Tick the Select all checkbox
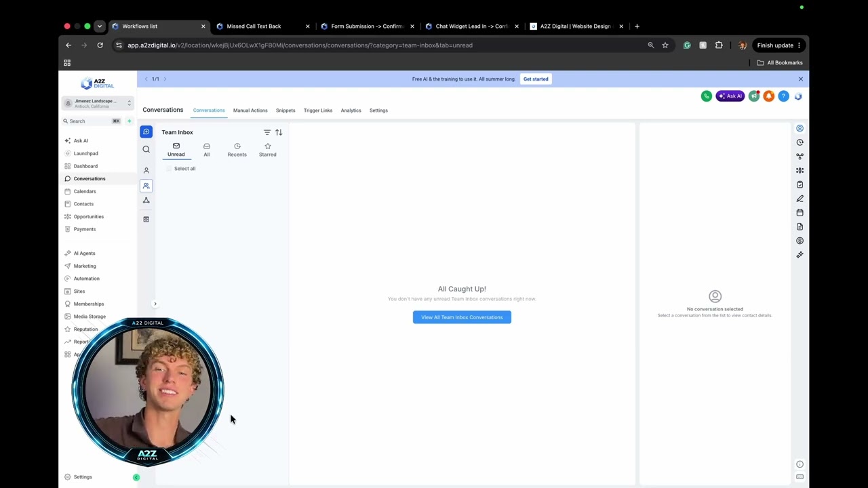The image size is (868, 488). tap(169, 169)
